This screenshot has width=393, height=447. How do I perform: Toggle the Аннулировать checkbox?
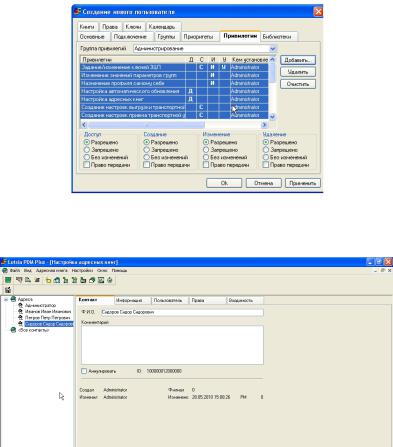84,371
